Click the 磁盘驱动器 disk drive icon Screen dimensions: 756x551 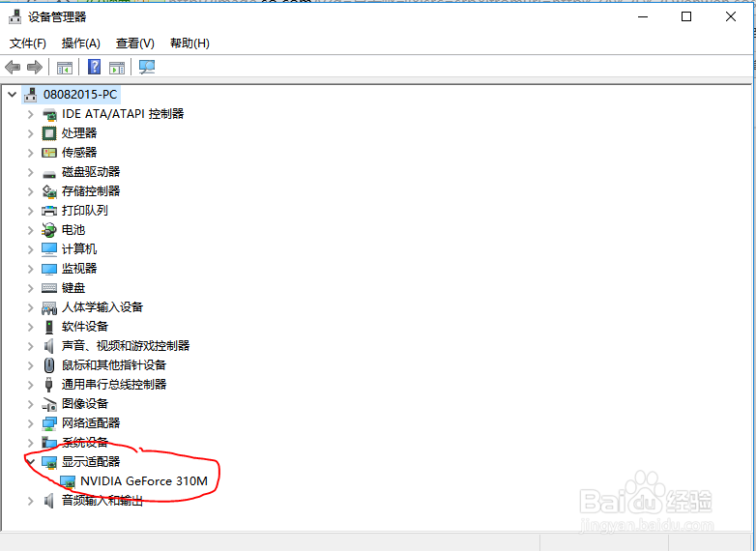click(x=49, y=174)
